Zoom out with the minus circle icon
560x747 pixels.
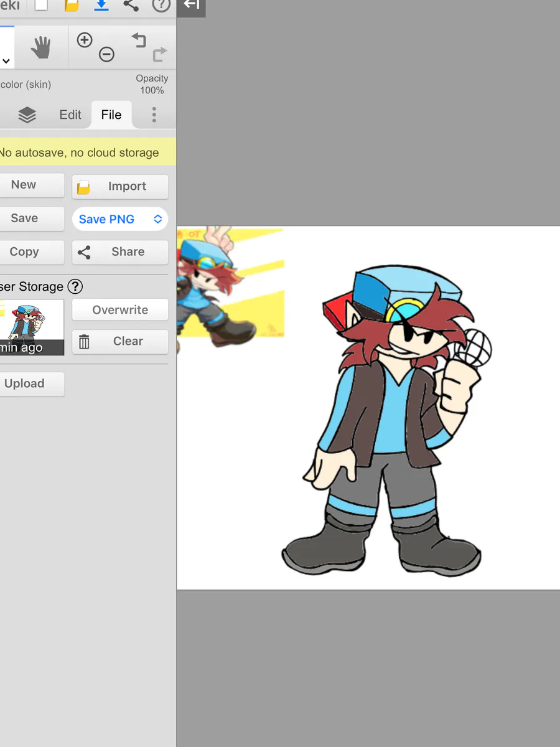pos(107,55)
